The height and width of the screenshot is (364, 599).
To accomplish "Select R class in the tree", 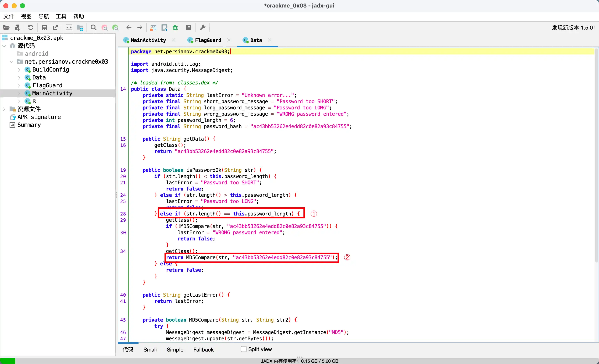I will (x=34, y=101).
